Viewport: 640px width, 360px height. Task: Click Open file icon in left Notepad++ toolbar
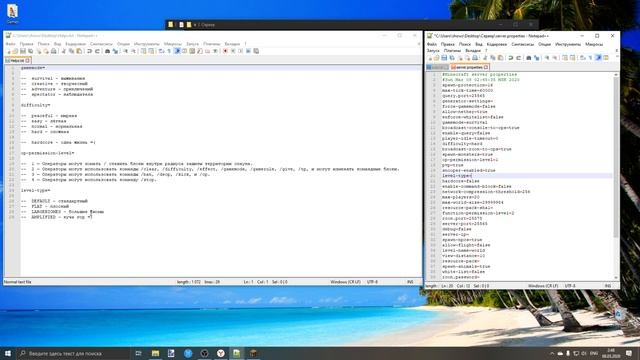point(15,51)
